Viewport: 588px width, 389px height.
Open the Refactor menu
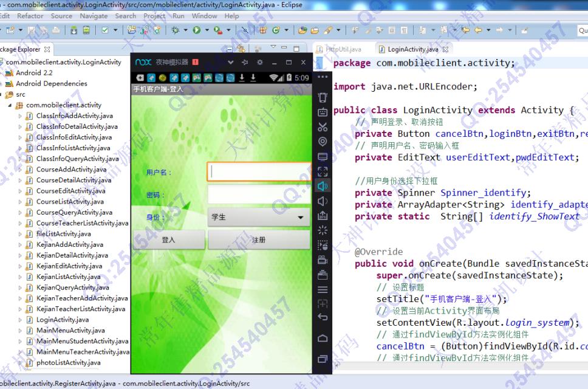30,16
